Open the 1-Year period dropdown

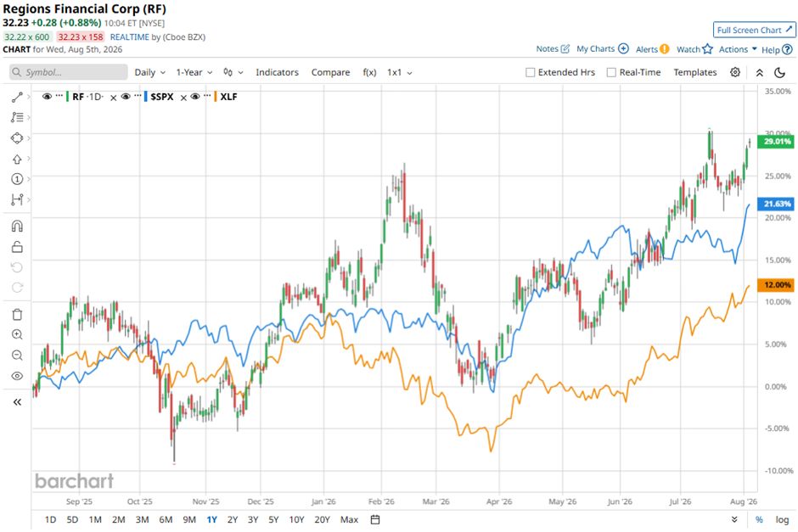[x=194, y=72]
